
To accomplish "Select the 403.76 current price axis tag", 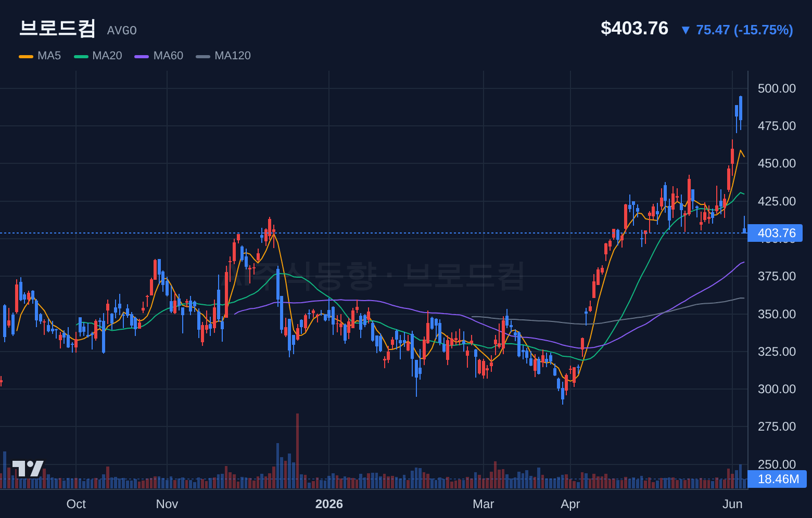I will [x=775, y=233].
